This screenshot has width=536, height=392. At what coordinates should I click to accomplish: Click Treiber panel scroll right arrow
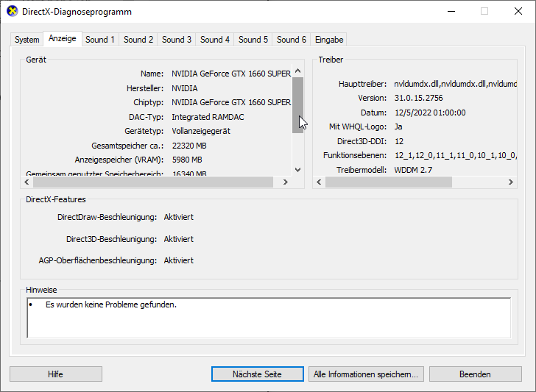coord(511,182)
